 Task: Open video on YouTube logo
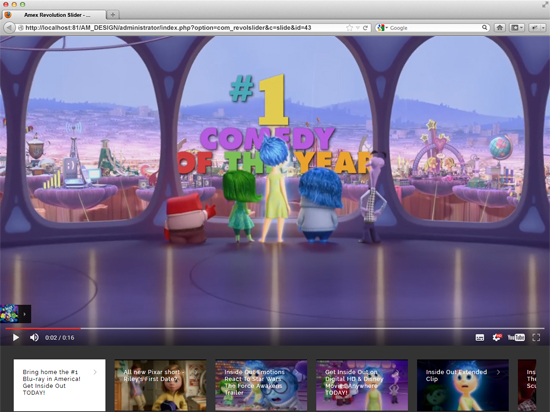coord(516,337)
